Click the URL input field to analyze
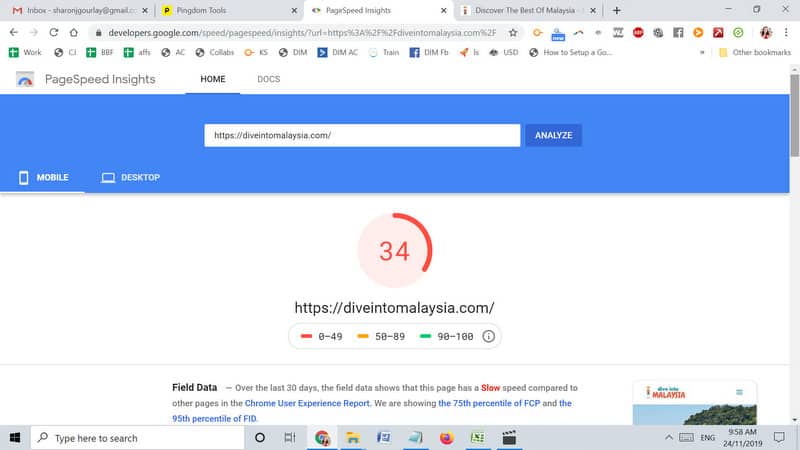Viewport: 800px width, 450px height. pyautogui.click(x=361, y=135)
